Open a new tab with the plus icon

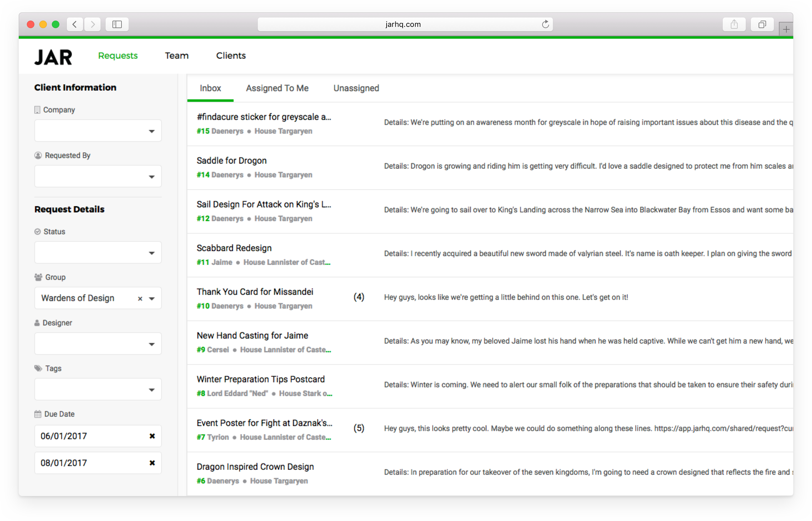[x=786, y=29]
